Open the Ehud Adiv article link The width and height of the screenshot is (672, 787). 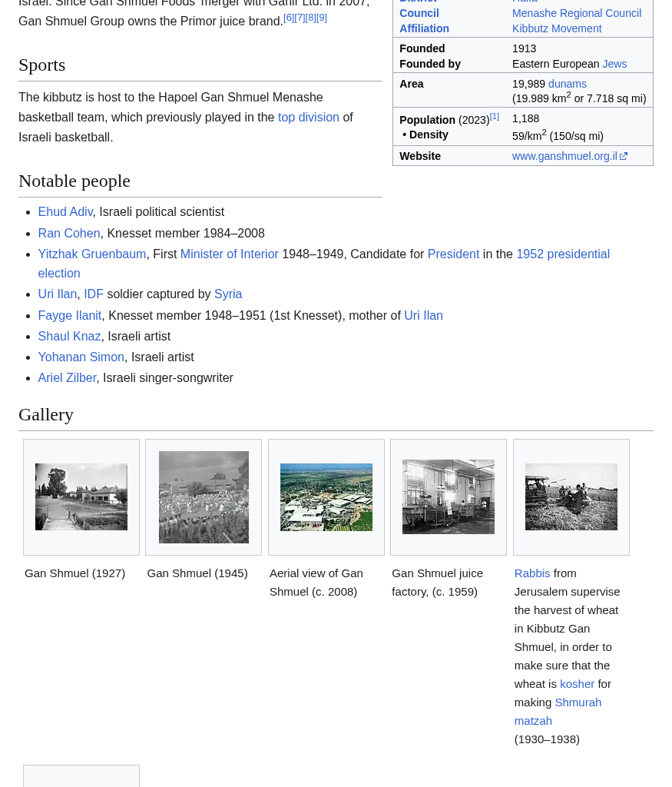click(x=65, y=212)
